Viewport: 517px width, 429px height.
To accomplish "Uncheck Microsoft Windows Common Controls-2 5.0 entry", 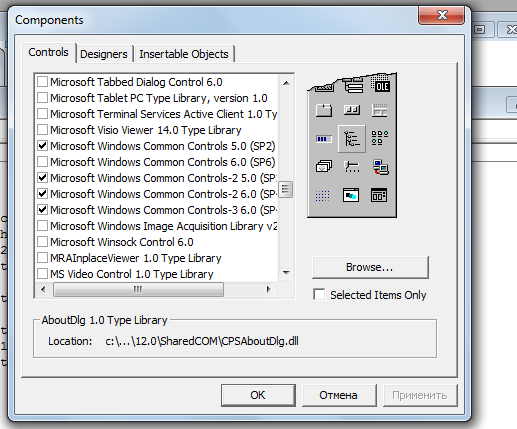I will [42, 178].
